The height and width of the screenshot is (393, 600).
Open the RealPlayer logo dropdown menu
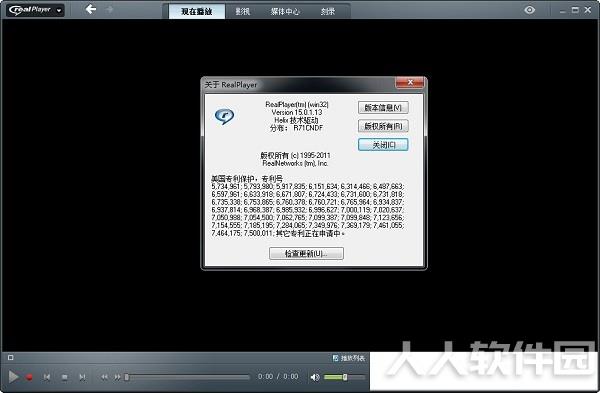35,10
